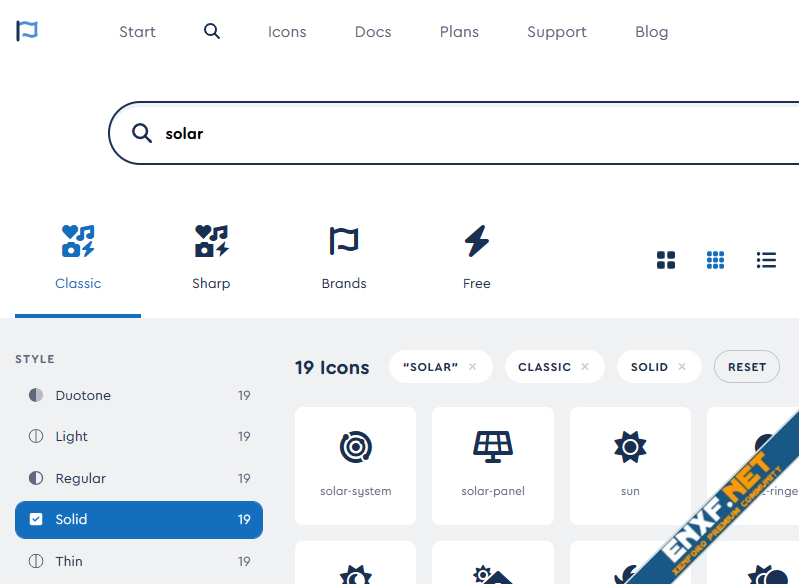The width and height of the screenshot is (799, 584).
Task: Remove the SOLID filter chip
Action: point(682,367)
